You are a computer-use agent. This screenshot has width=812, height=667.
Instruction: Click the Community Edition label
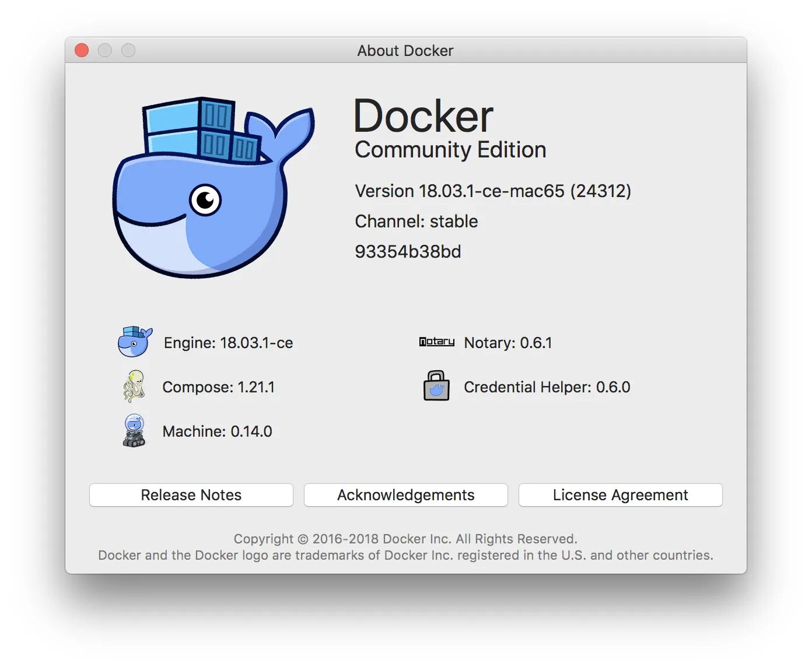pos(450,150)
